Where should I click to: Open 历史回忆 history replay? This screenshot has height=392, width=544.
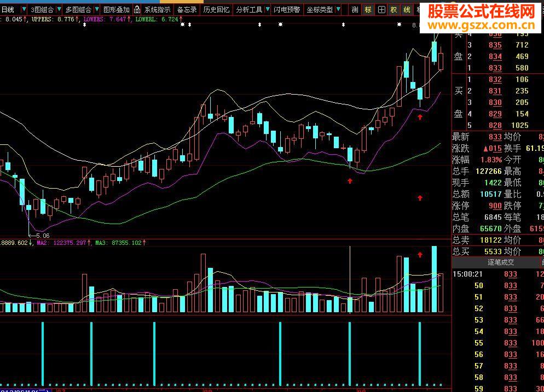tap(217, 10)
